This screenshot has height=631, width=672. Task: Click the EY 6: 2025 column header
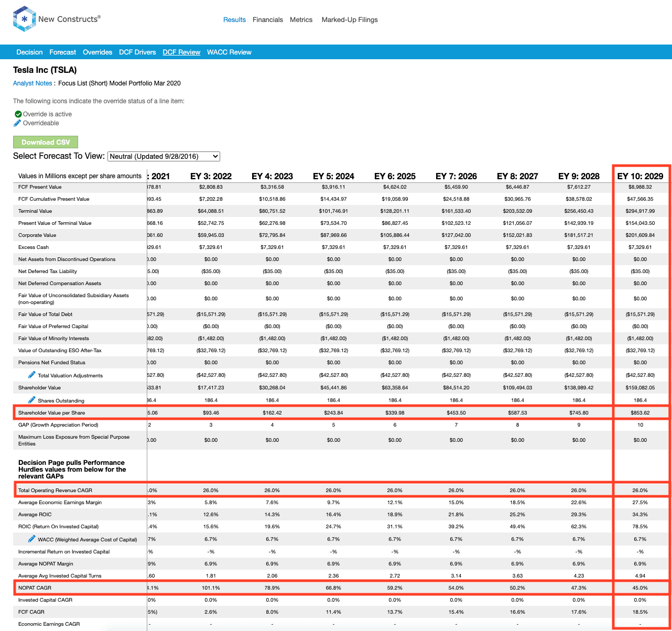point(395,176)
